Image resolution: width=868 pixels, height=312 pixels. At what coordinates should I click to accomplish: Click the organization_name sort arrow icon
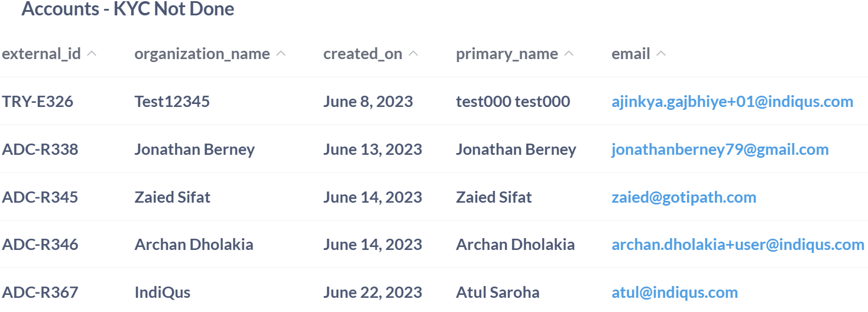point(281,54)
